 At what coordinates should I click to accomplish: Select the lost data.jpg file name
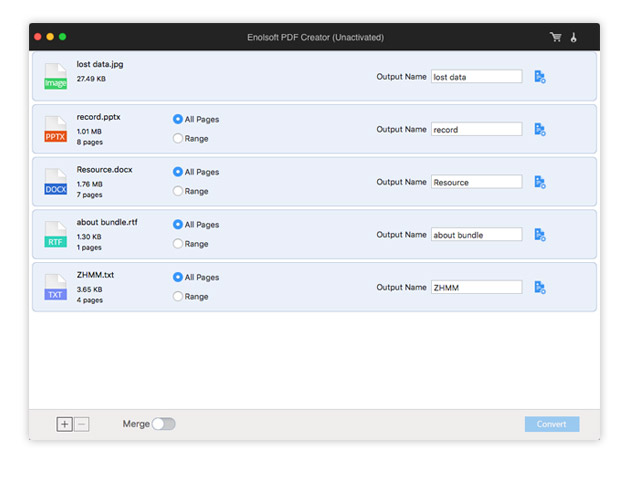point(100,64)
